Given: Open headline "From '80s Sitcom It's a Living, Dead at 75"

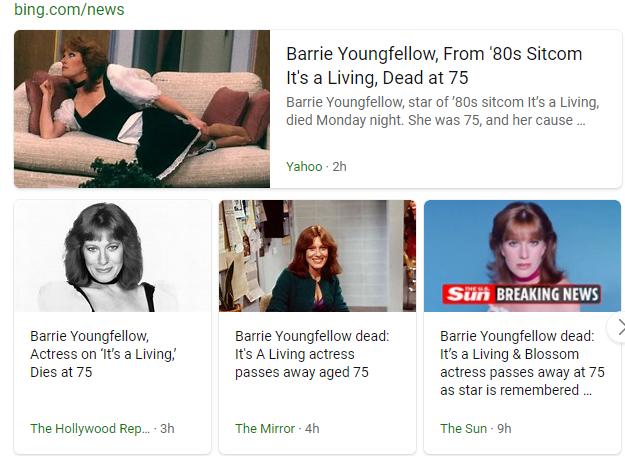Looking at the screenshot, I should point(434,65).
